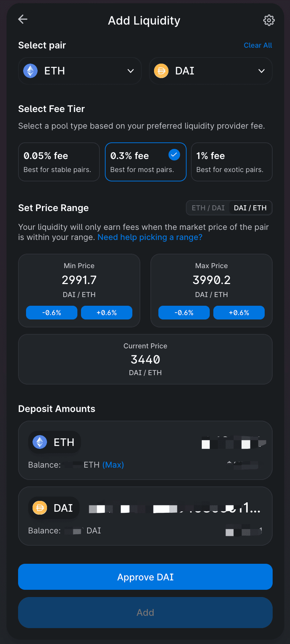Expand the DAI token dropdown chevron

click(x=261, y=71)
